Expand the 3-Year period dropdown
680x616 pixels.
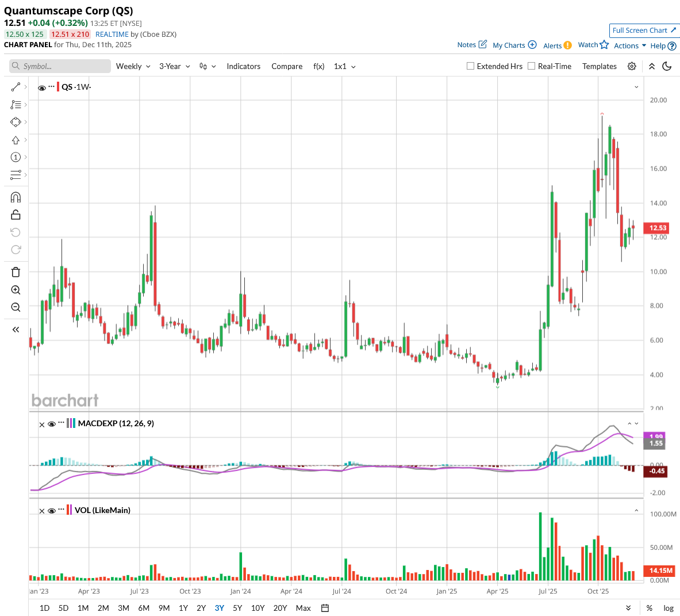coord(174,66)
